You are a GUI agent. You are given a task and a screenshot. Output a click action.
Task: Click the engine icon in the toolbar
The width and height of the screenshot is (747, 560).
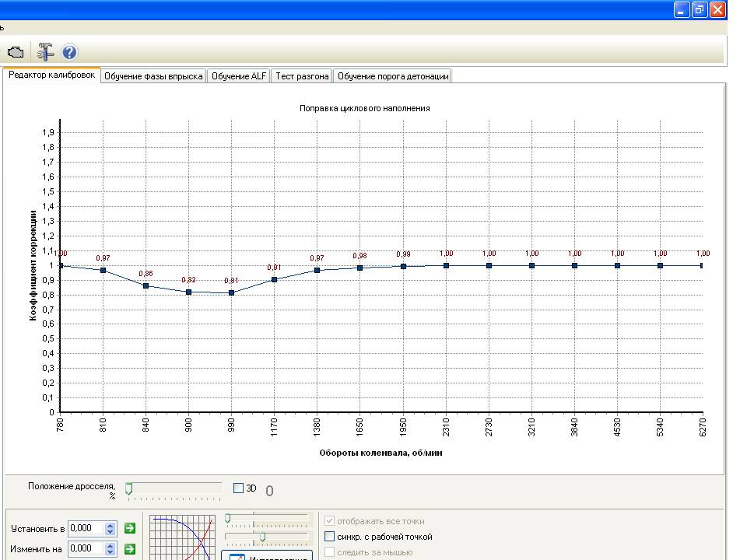(16, 52)
